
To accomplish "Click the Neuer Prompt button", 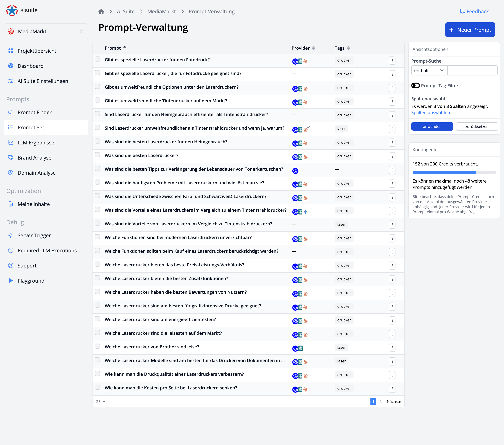I will click(470, 30).
